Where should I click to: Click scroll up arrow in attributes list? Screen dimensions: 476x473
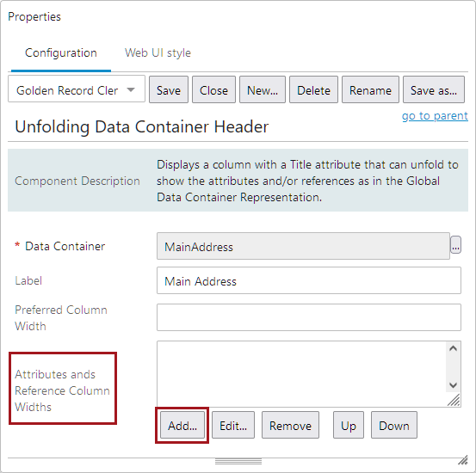pos(453,348)
